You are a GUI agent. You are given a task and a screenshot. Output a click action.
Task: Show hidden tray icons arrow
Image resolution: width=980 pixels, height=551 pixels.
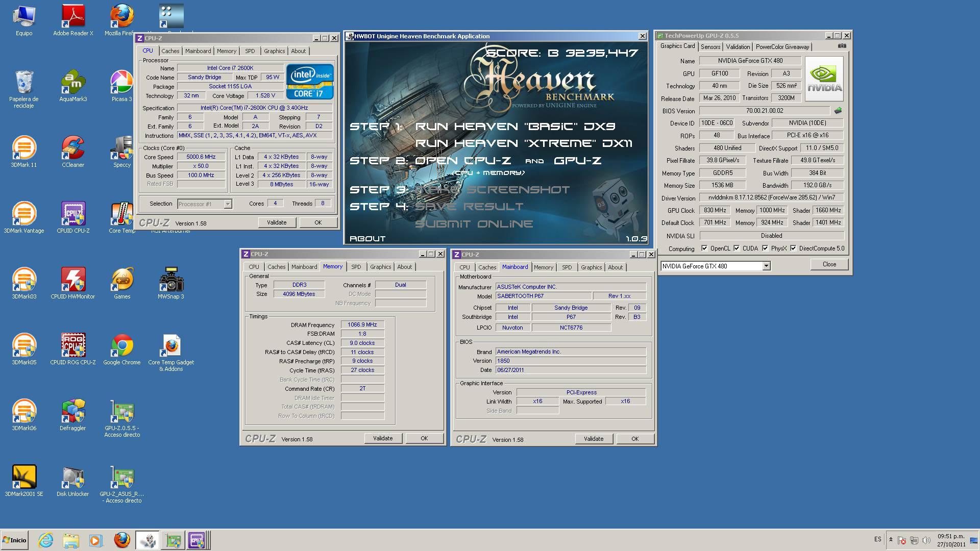click(891, 540)
